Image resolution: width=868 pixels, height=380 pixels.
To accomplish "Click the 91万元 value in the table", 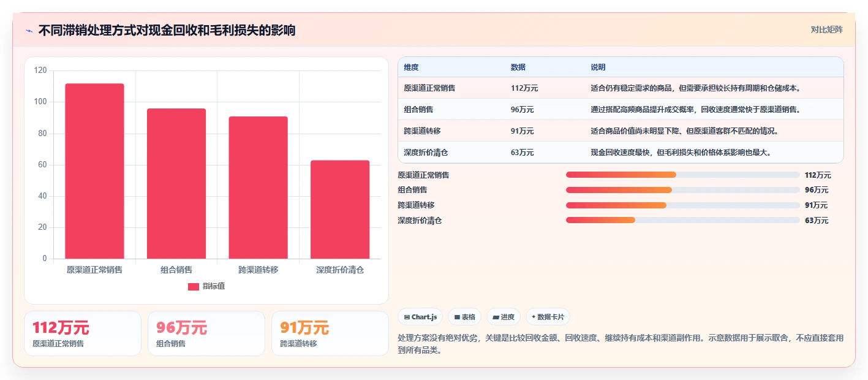I will pyautogui.click(x=522, y=131).
